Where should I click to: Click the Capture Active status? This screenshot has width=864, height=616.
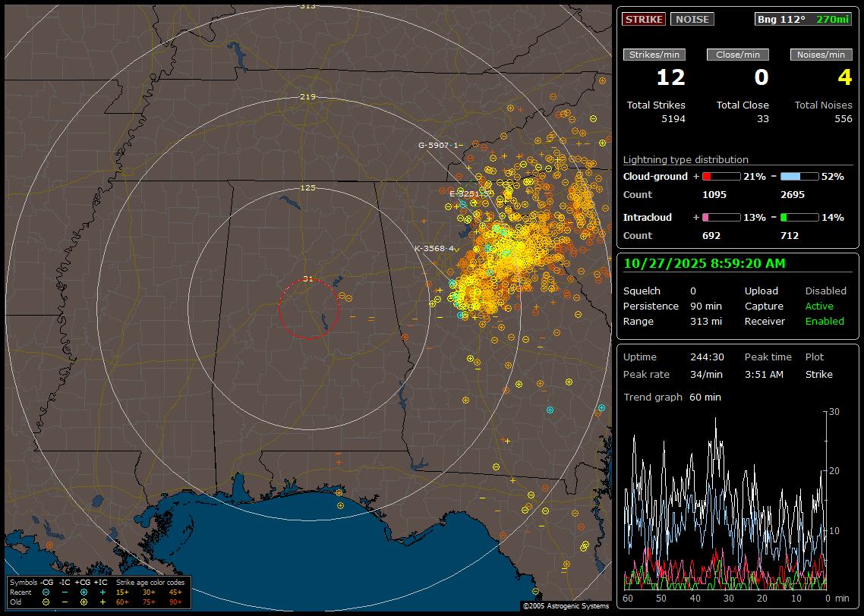coord(819,306)
